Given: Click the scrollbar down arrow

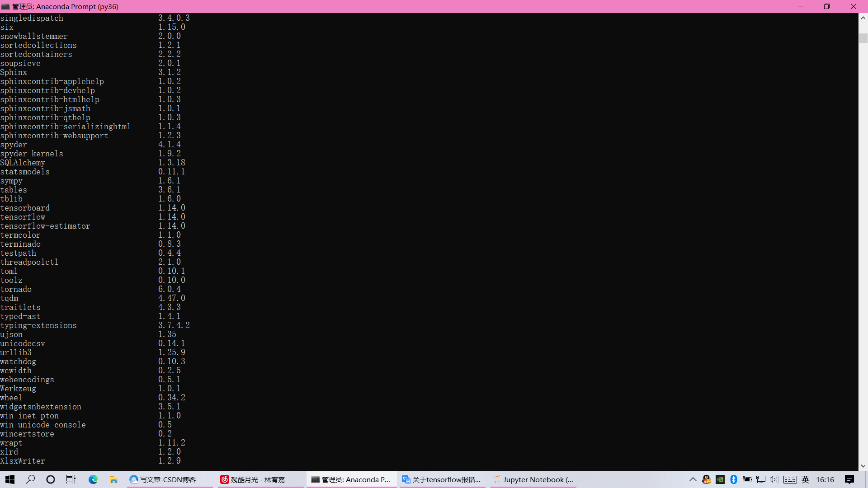Looking at the screenshot, I should click(863, 466).
